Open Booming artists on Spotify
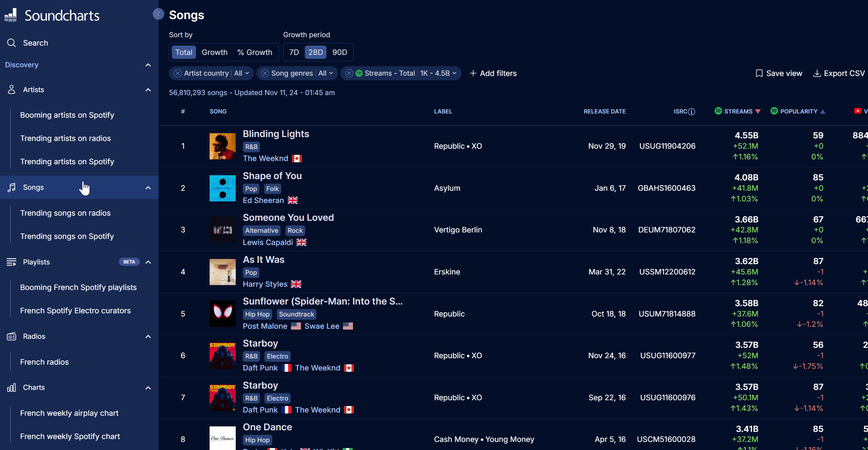868x450 pixels. click(67, 115)
